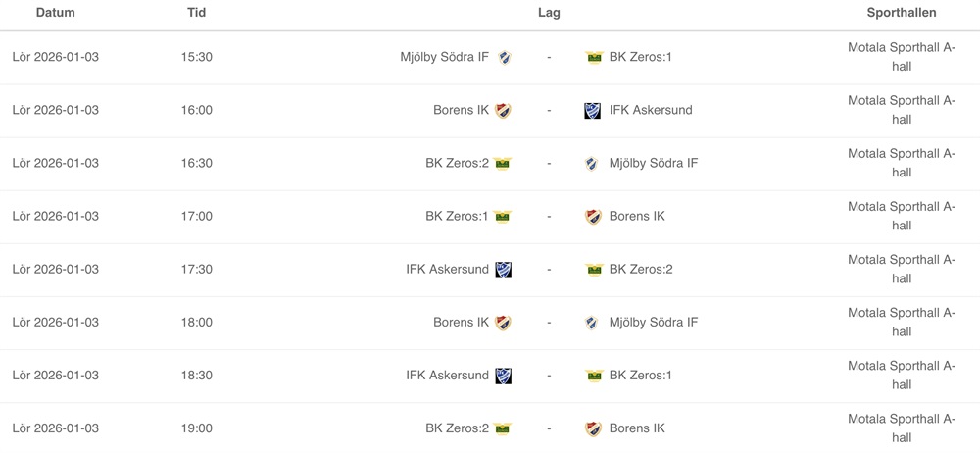Select Borens IK badge in 18:00 match

click(x=504, y=322)
